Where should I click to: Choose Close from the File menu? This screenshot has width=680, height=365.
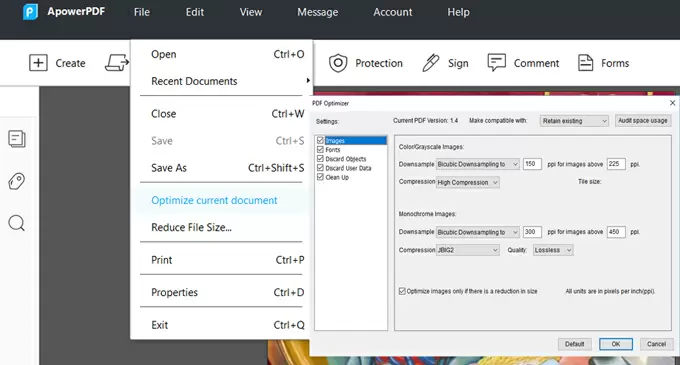tap(222, 114)
